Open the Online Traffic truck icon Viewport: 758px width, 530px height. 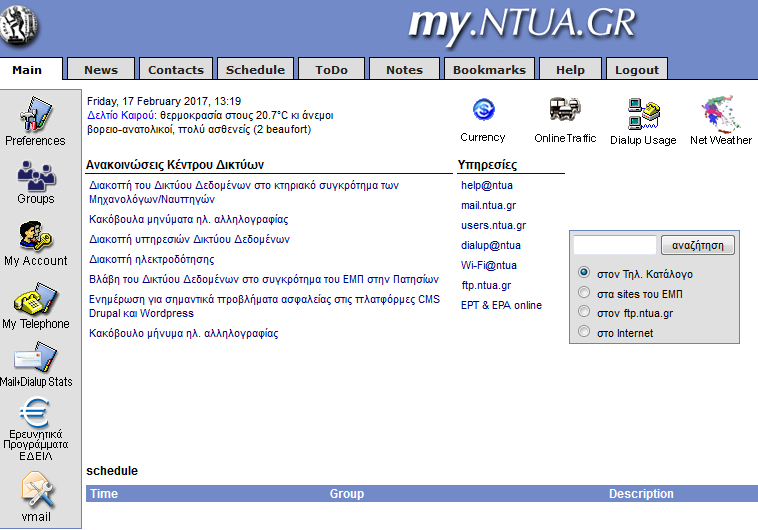[x=565, y=110]
